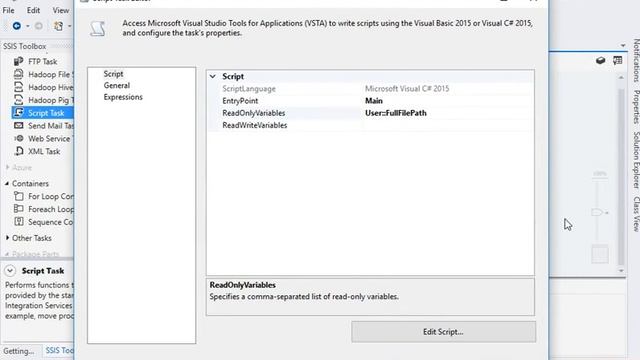Viewport: 640px width, 360px height.
Task: Click the Script Task toolbox icon
Action: [x=18, y=113]
